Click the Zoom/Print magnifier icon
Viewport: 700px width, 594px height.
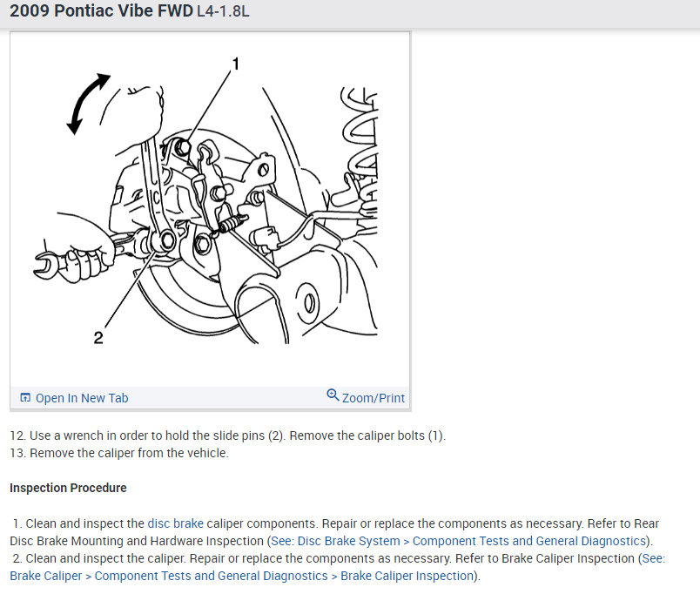pos(333,395)
